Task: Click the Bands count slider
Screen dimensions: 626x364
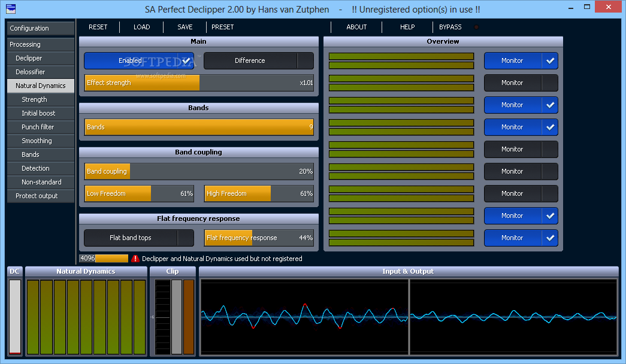Action: click(x=199, y=127)
